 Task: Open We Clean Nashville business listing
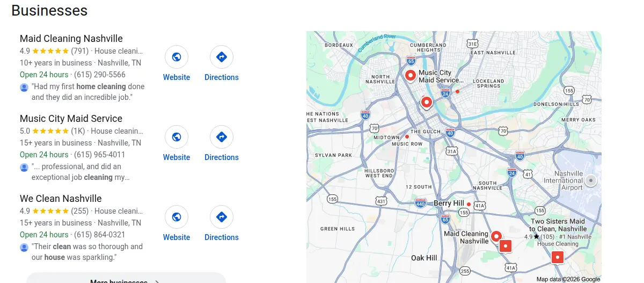point(61,199)
